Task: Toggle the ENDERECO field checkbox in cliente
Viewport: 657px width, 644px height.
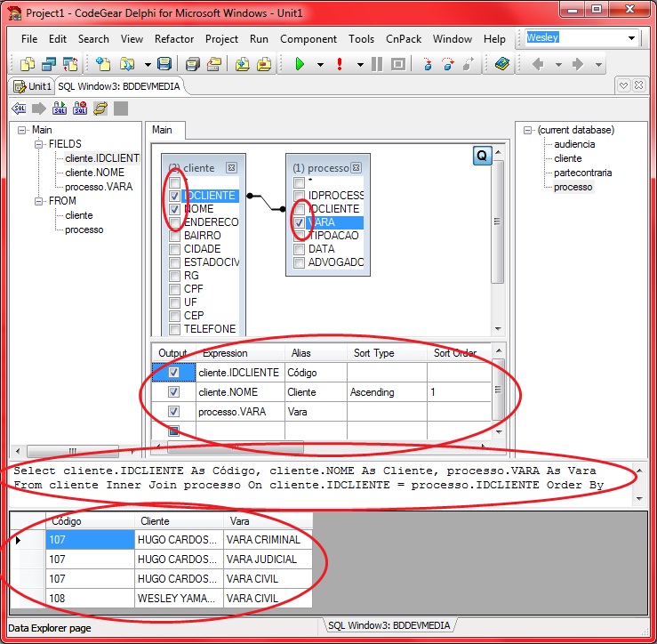Action: [x=175, y=222]
